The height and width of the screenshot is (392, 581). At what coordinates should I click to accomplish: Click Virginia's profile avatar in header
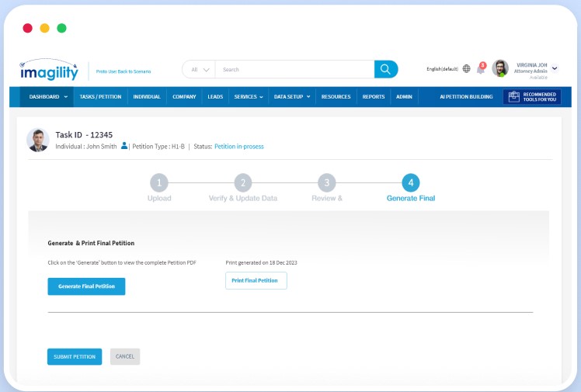[500, 68]
